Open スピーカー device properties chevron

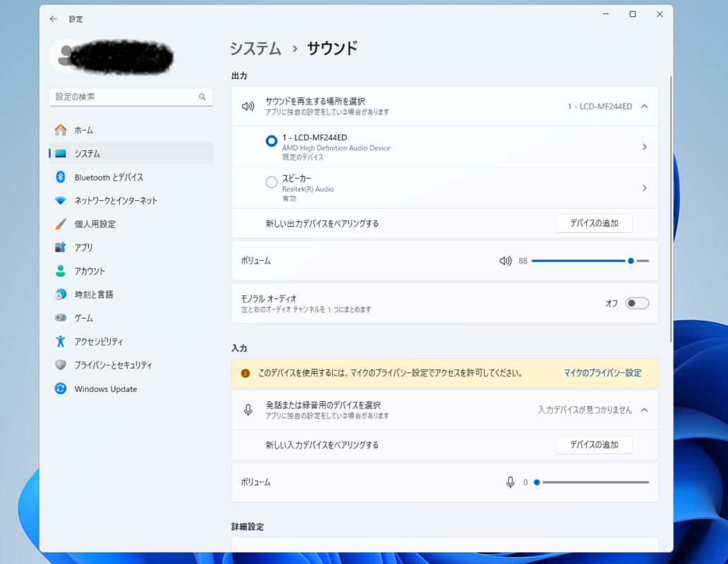pos(645,188)
